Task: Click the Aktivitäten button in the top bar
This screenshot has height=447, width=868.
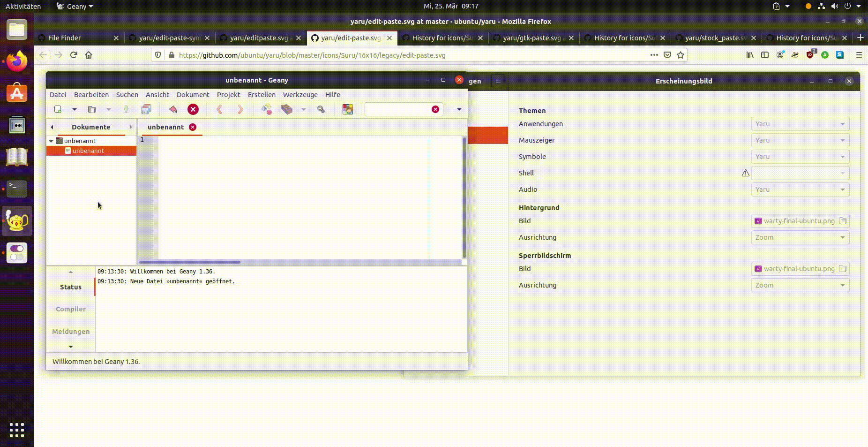Action: 23,6
